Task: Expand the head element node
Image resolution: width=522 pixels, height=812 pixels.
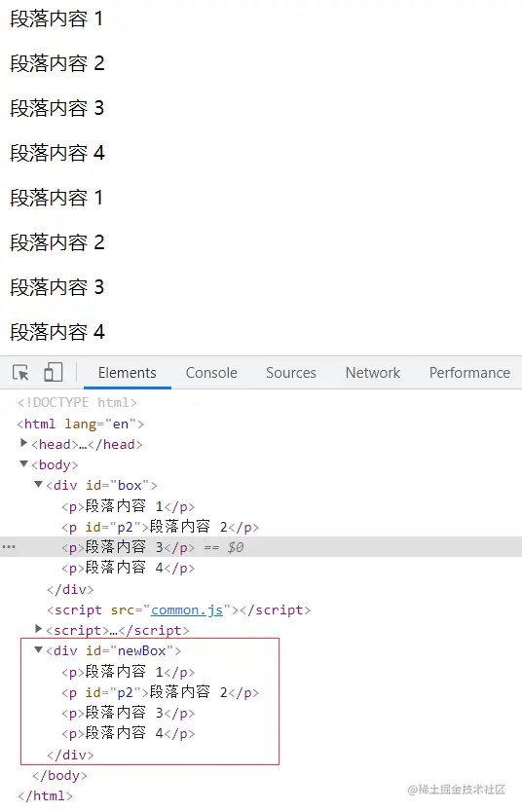Action: tap(23, 443)
